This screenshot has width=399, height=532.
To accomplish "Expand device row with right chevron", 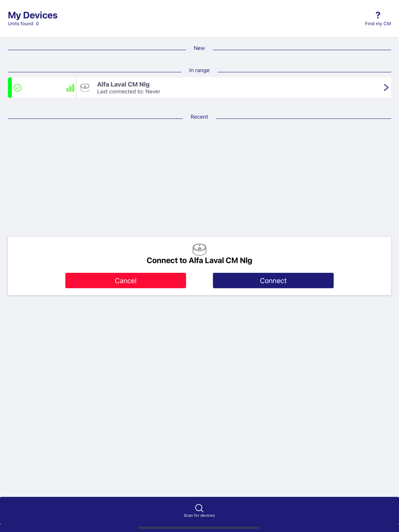I will (386, 87).
